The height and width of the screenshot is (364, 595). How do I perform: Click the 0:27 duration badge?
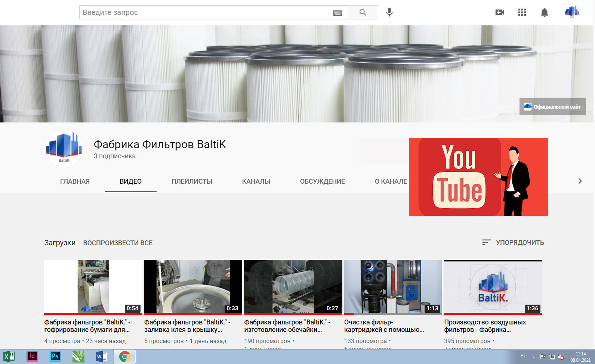332,308
